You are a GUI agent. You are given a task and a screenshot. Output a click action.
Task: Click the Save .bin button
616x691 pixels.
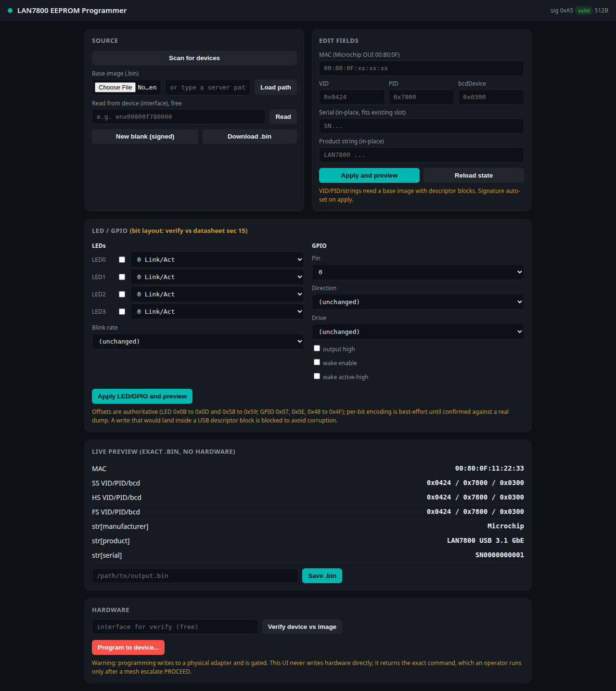[x=322, y=576]
